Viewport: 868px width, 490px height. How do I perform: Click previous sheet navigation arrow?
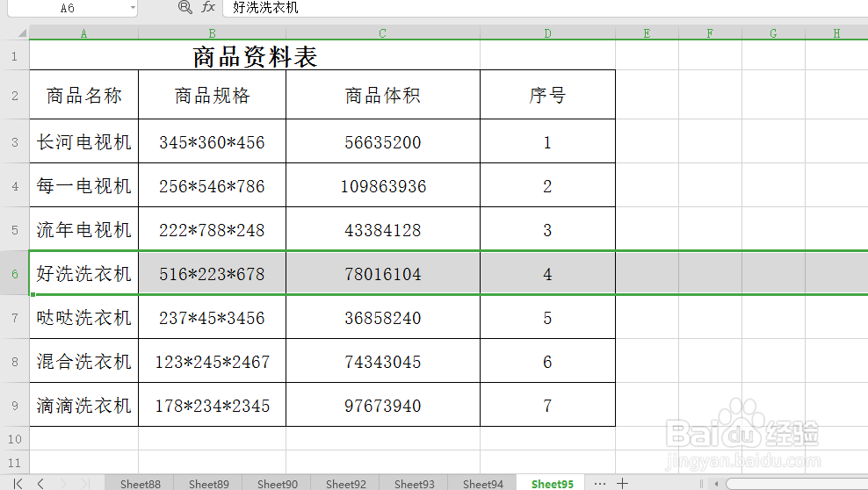(40, 483)
